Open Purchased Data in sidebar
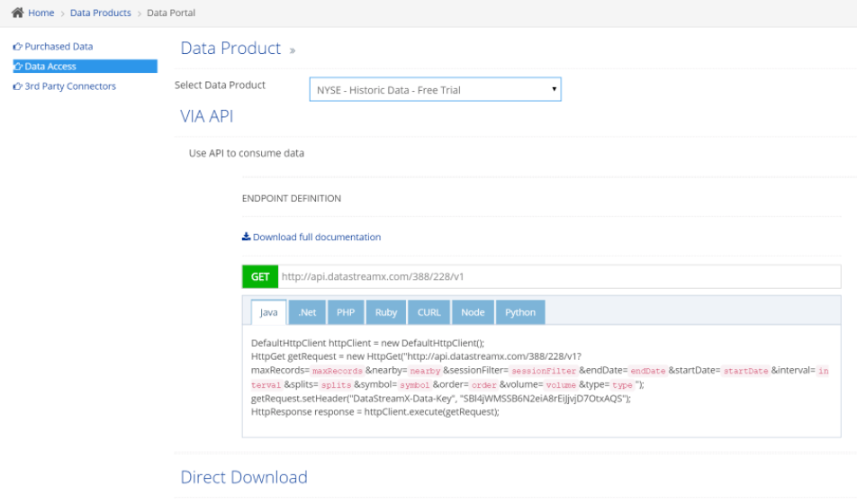857x504 pixels. (59, 47)
